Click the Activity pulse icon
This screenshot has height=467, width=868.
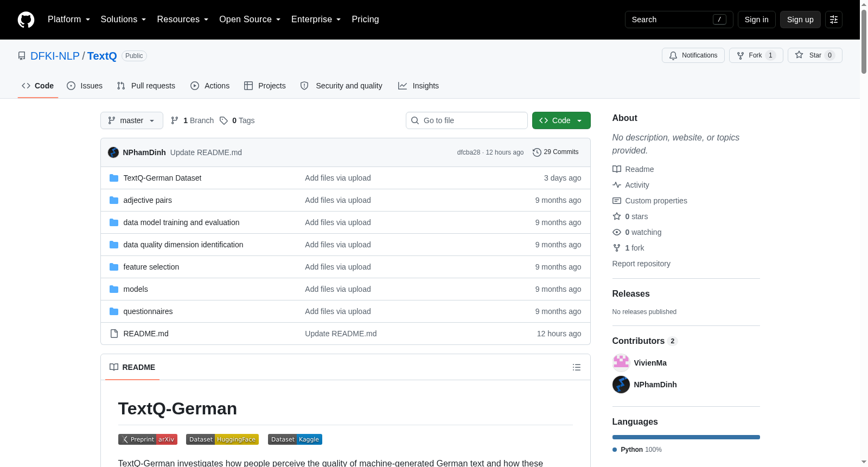point(617,185)
